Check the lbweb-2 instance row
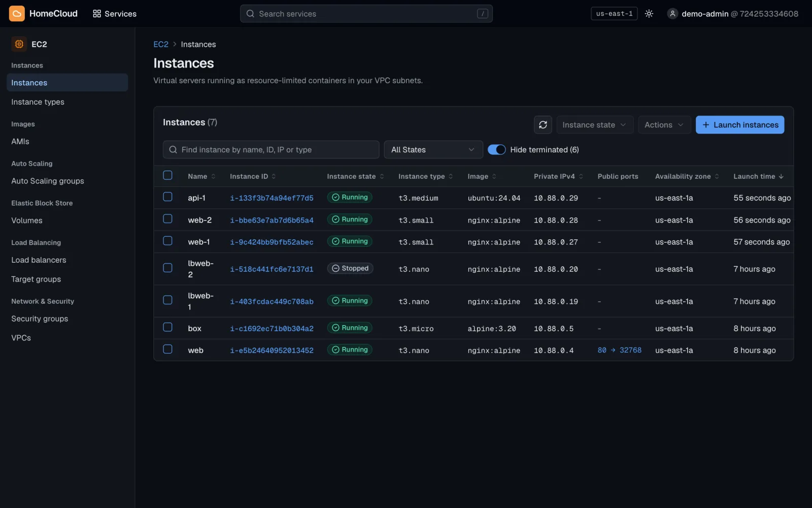Screen dimensions: 812x508 pos(167,268)
